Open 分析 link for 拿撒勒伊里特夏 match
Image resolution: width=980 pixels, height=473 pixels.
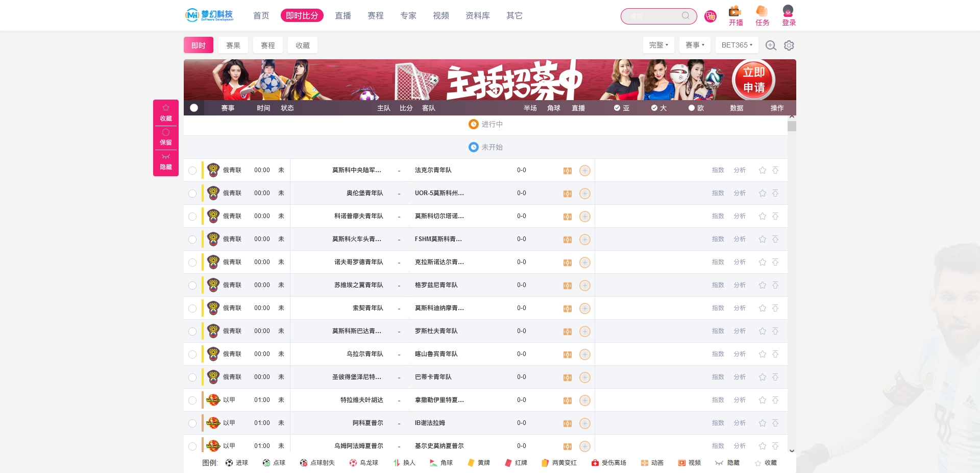pos(740,400)
